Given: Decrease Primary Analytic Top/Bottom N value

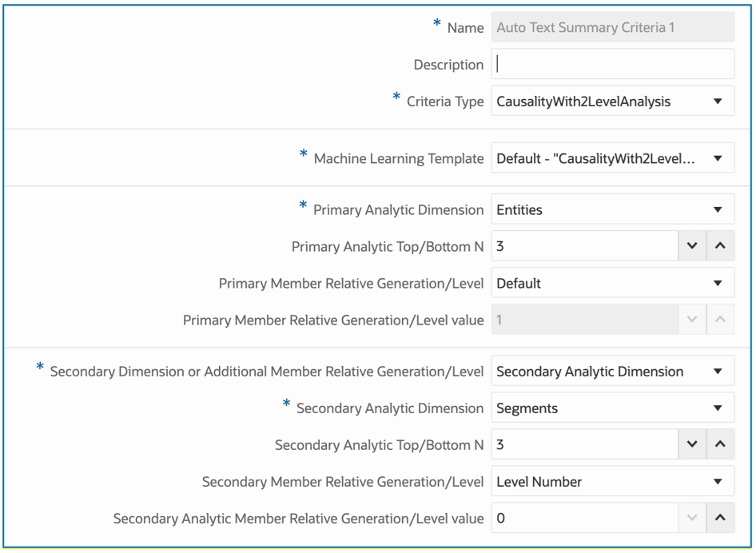Looking at the screenshot, I should pyautogui.click(x=692, y=247).
